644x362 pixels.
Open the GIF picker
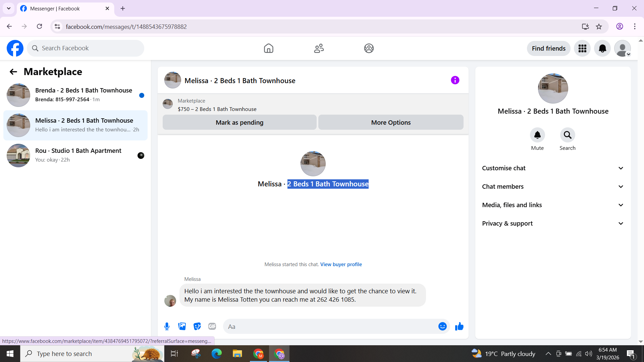pos(212,326)
